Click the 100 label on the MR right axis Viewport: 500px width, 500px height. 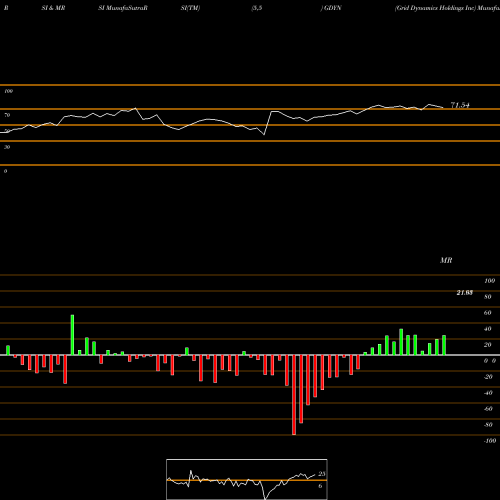click(489, 281)
